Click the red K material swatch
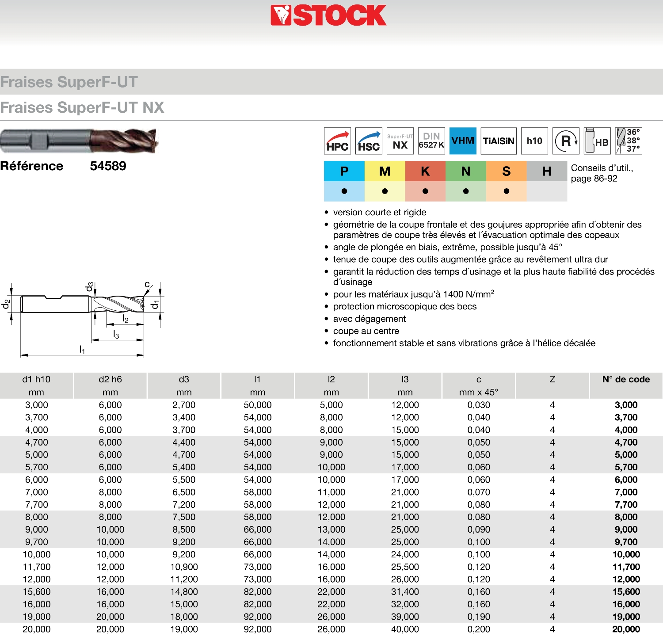Image resolution: width=663 pixels, height=644 pixels. (x=425, y=171)
